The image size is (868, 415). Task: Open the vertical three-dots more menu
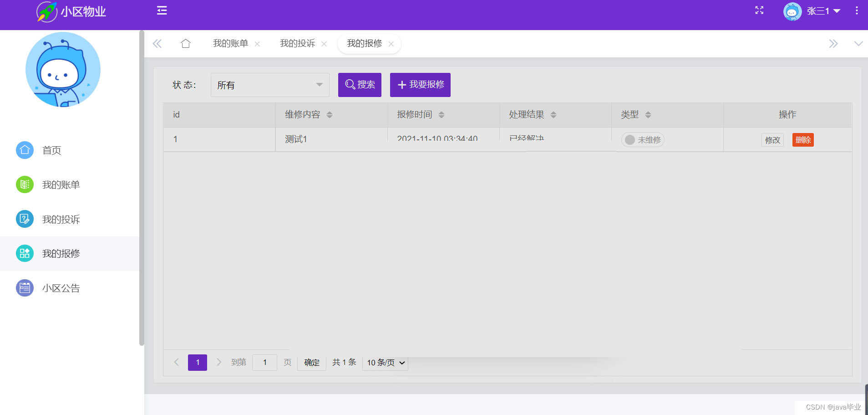[x=857, y=10]
